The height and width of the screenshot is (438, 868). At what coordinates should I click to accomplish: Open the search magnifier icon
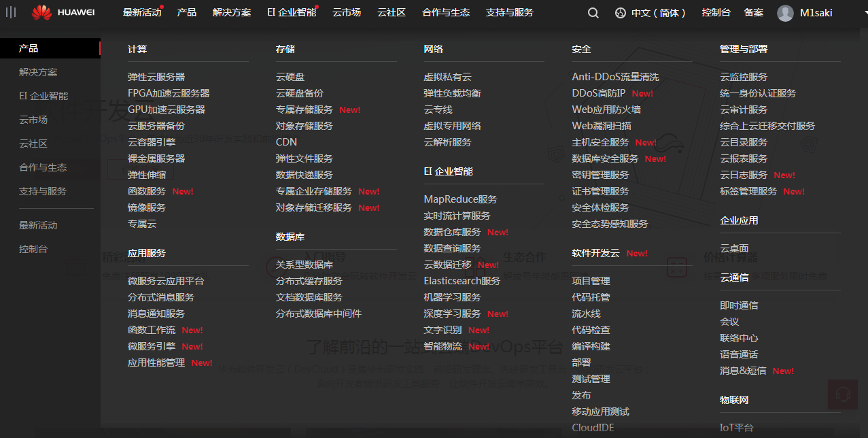pyautogui.click(x=593, y=13)
